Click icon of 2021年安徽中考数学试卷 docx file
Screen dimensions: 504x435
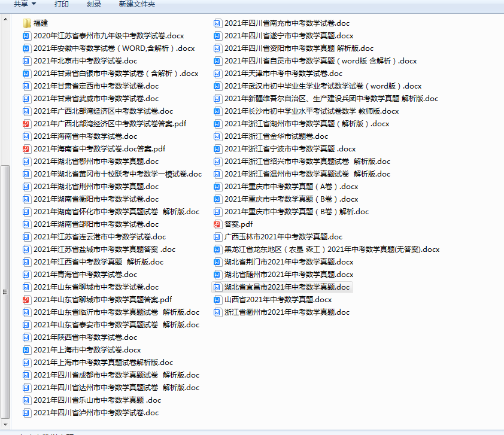click(26, 48)
